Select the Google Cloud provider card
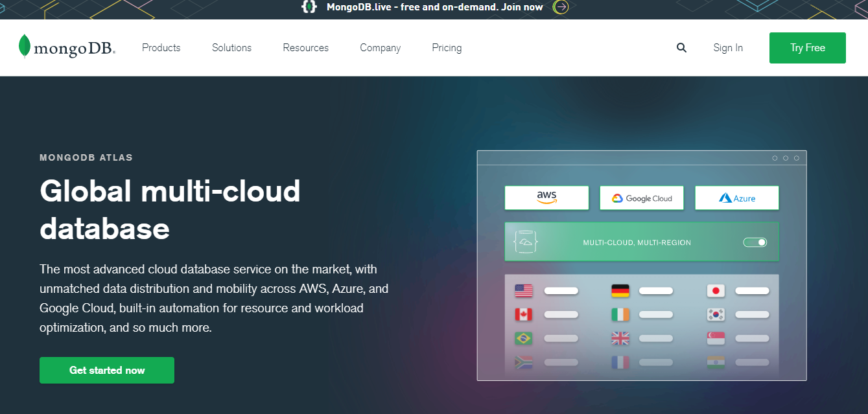The width and height of the screenshot is (868, 414). (x=641, y=198)
